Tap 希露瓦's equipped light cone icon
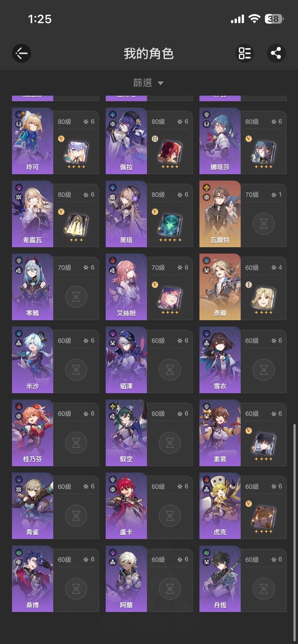 coord(76,226)
